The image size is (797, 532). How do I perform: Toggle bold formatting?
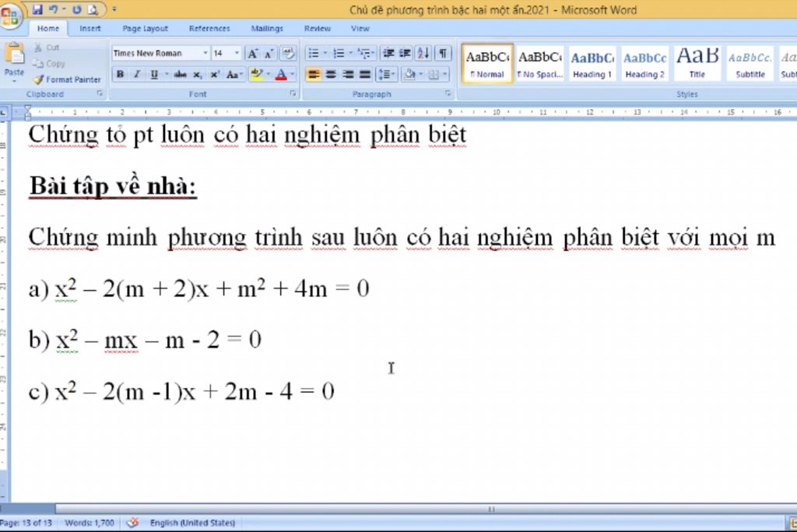point(121,75)
